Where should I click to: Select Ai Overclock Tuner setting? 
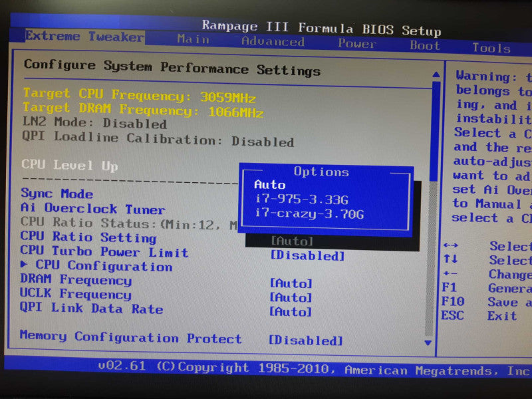click(92, 209)
